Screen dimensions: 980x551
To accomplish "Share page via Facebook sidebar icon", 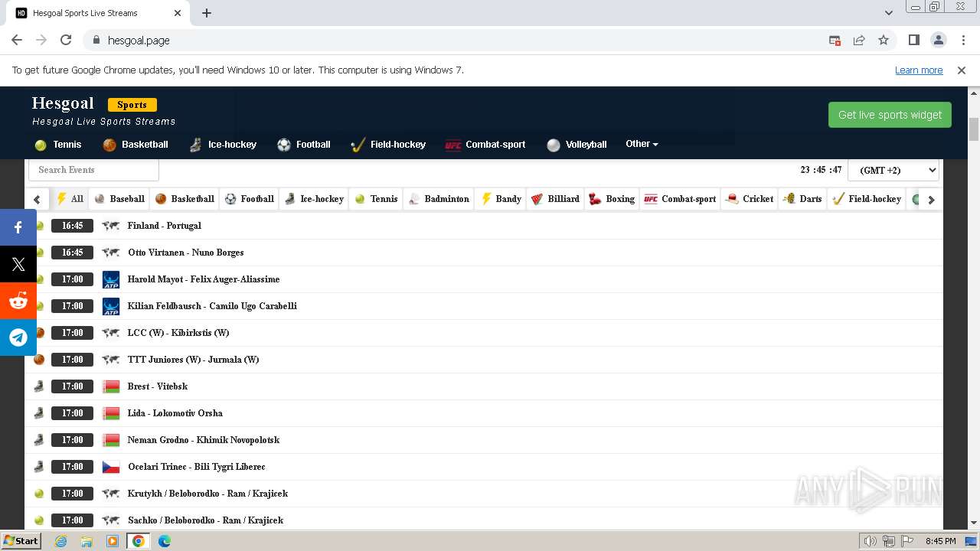I will (18, 227).
